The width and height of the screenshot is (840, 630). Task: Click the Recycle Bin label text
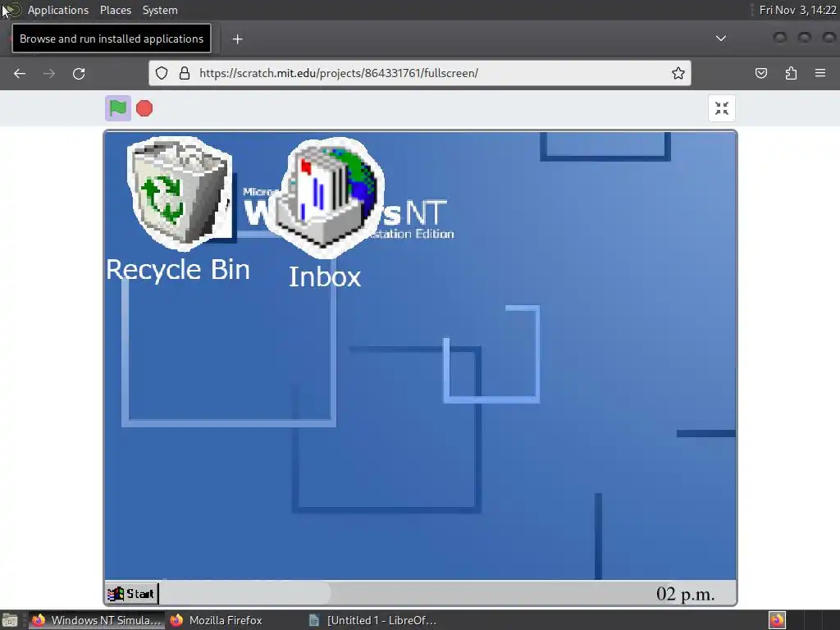point(178,269)
